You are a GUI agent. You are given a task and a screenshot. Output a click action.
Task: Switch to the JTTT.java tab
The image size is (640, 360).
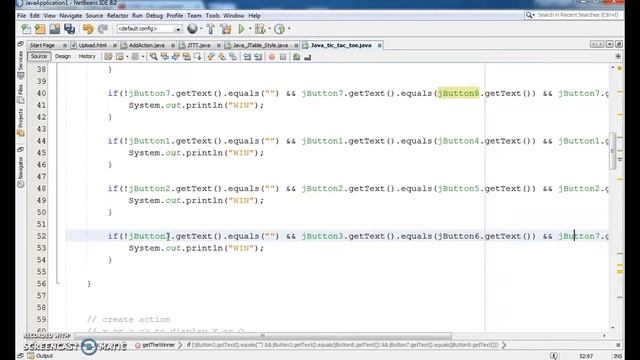pos(199,45)
